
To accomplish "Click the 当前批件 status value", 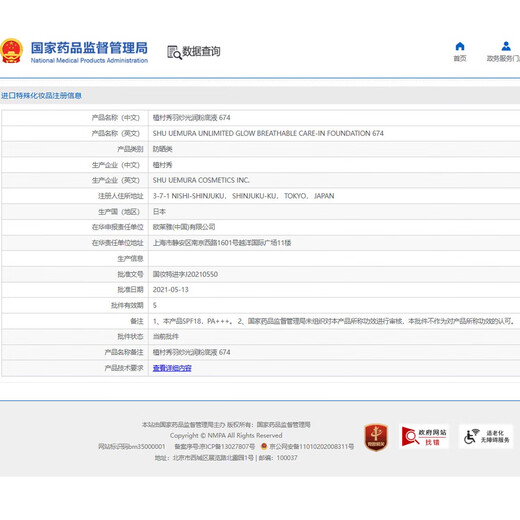I will pyautogui.click(x=166, y=337).
